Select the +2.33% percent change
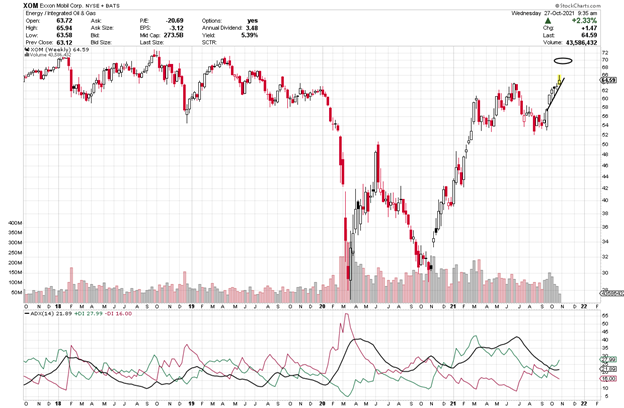This screenshot has height=408, width=624. [x=584, y=21]
